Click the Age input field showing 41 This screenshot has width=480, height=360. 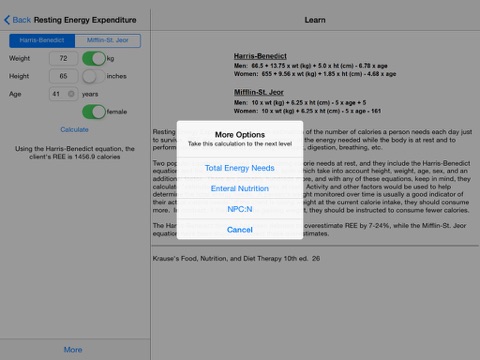[x=64, y=94]
